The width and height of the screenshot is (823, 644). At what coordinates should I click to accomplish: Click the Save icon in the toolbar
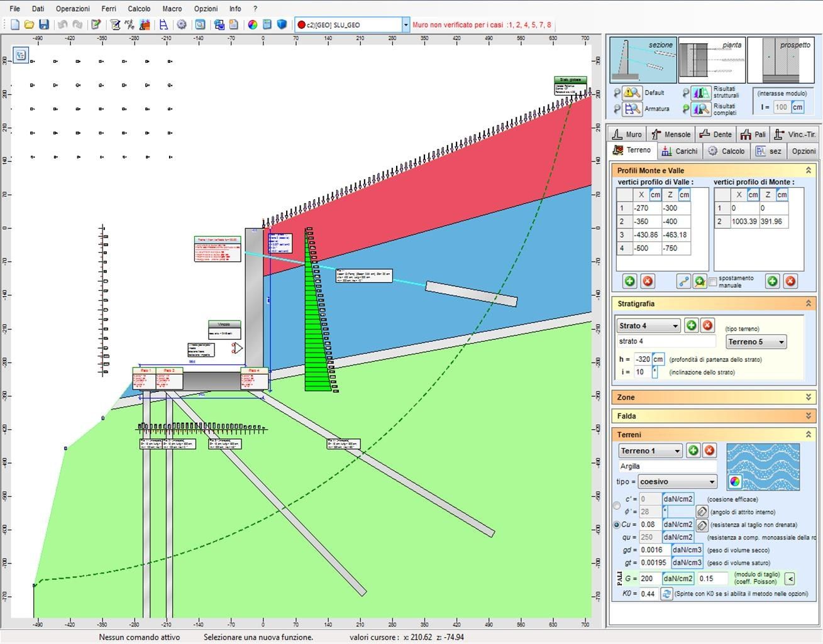pos(44,23)
